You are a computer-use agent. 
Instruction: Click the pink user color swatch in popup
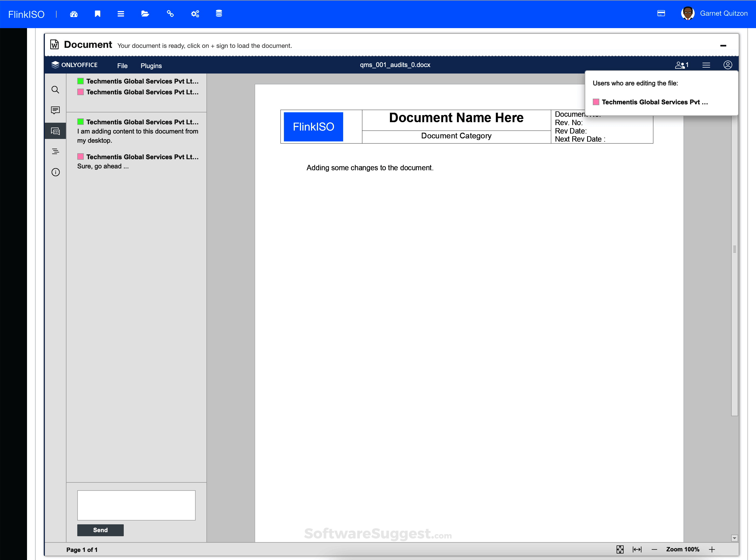coord(596,102)
